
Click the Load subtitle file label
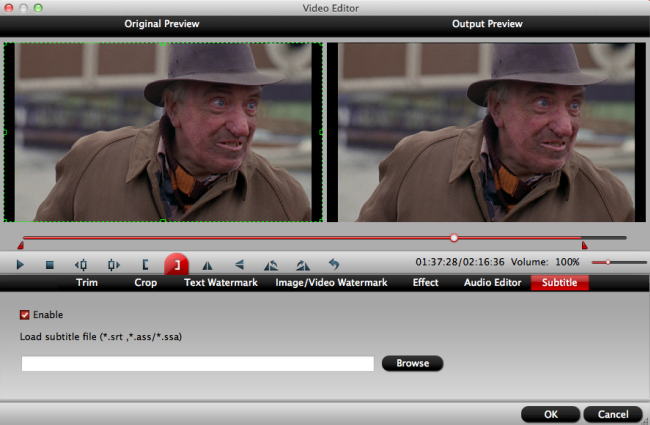click(101, 337)
